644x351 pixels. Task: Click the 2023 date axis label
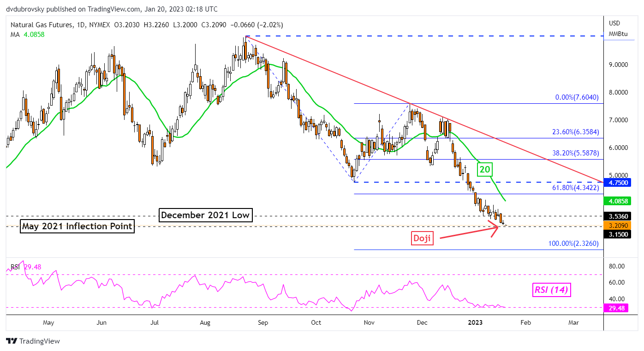click(x=475, y=323)
